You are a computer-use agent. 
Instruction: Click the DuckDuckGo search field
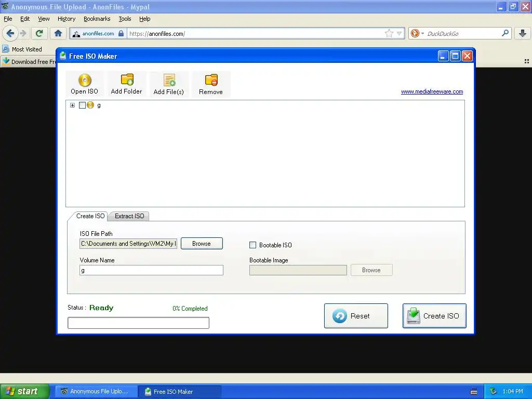463,34
